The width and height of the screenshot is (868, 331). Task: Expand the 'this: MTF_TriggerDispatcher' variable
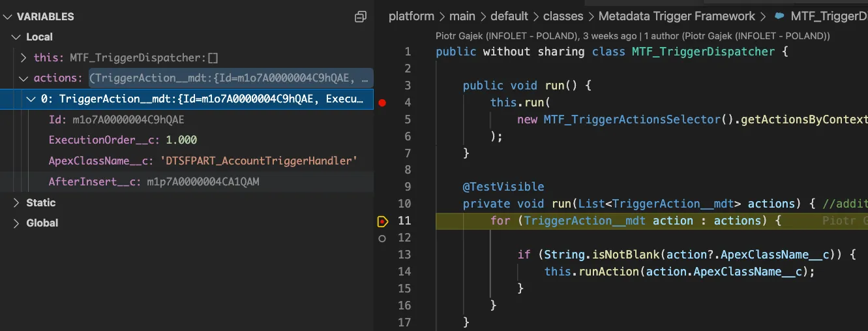23,58
